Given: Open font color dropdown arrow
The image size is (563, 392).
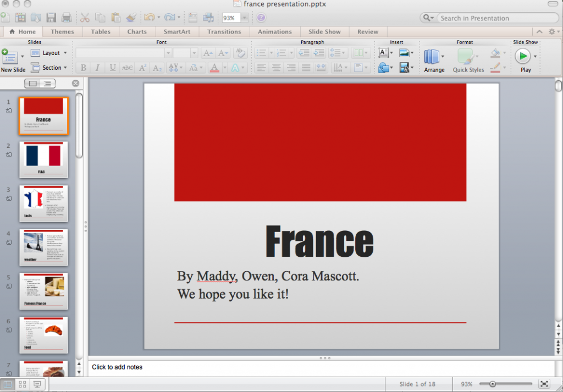Looking at the screenshot, I should 225,68.
